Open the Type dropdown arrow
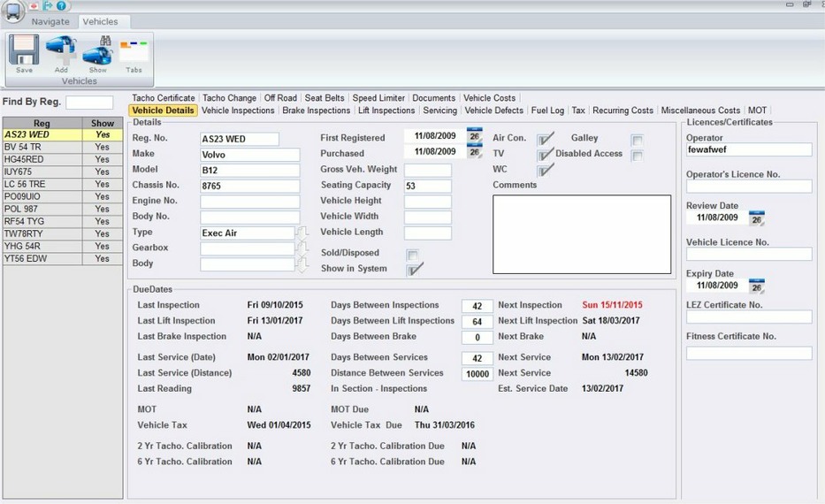Image resolution: width=825 pixels, height=504 pixels. [302, 233]
